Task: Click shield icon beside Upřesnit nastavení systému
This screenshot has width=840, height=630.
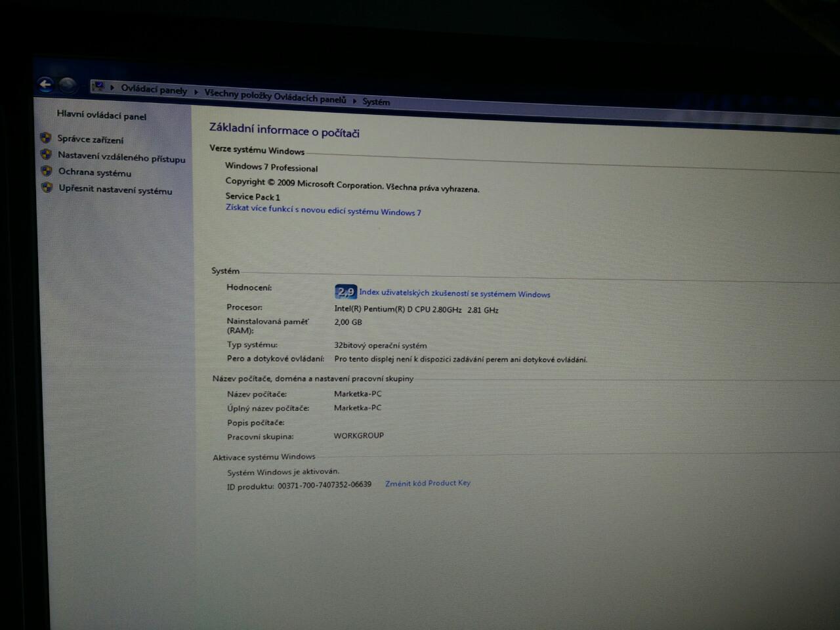Action: 47,188
